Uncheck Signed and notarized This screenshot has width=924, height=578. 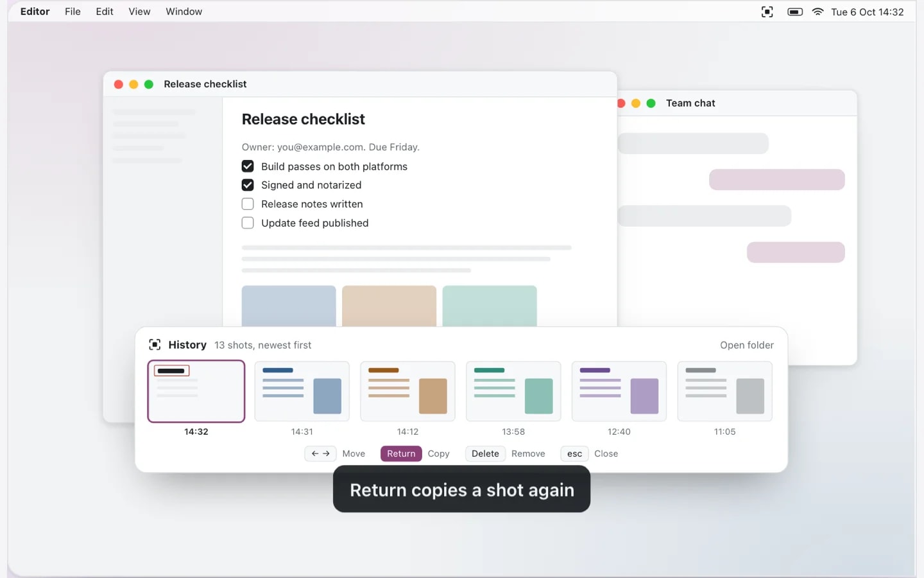pyautogui.click(x=248, y=185)
